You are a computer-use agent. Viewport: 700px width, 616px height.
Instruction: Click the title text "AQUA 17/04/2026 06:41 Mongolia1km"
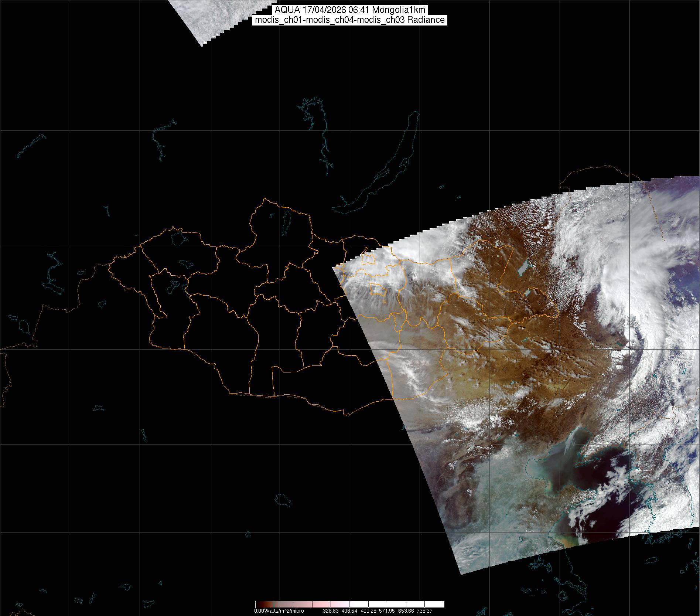(x=350, y=10)
